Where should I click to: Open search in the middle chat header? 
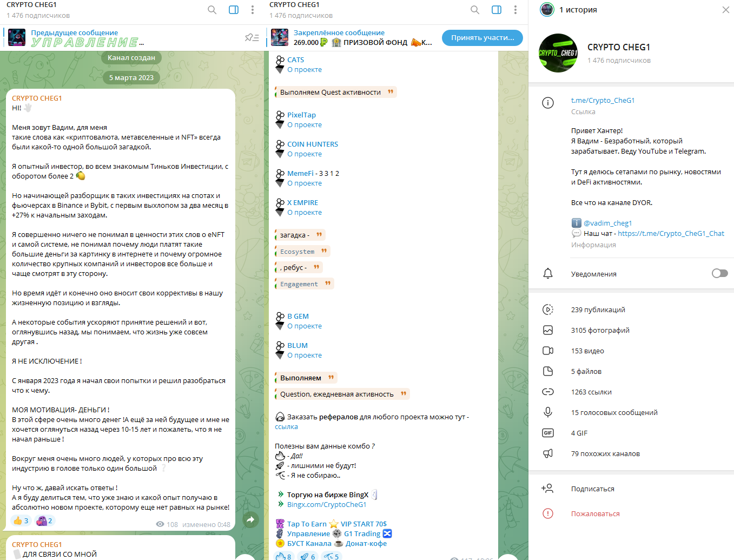point(475,10)
